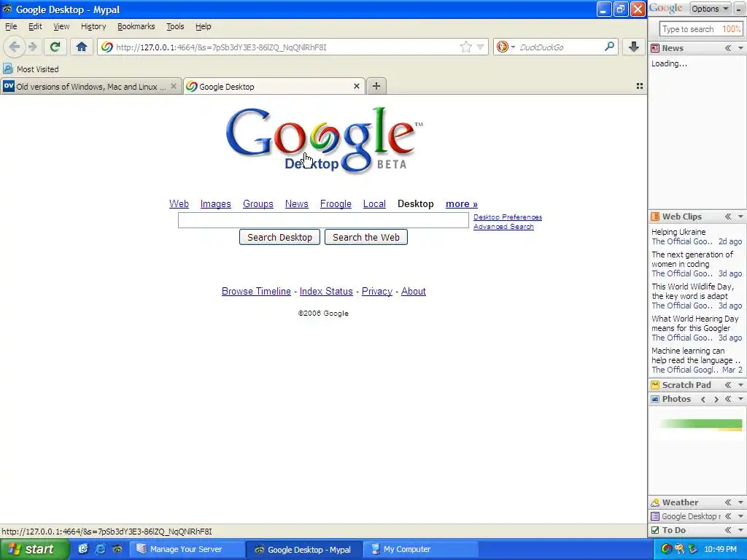Open the Index Status link
The width and height of the screenshot is (747, 560).
click(x=326, y=291)
